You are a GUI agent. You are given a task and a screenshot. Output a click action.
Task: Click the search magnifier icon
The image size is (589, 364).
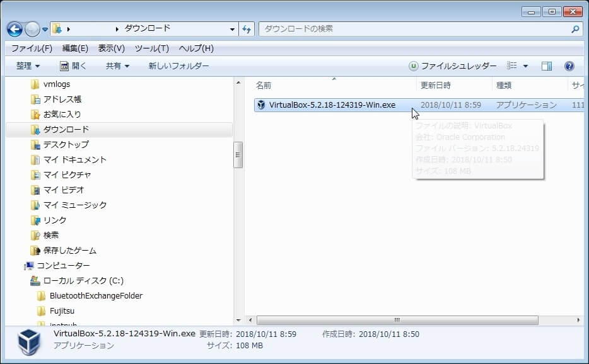click(x=575, y=29)
